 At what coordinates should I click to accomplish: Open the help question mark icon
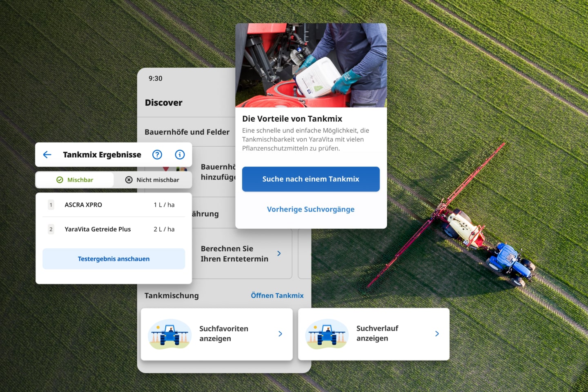157,154
